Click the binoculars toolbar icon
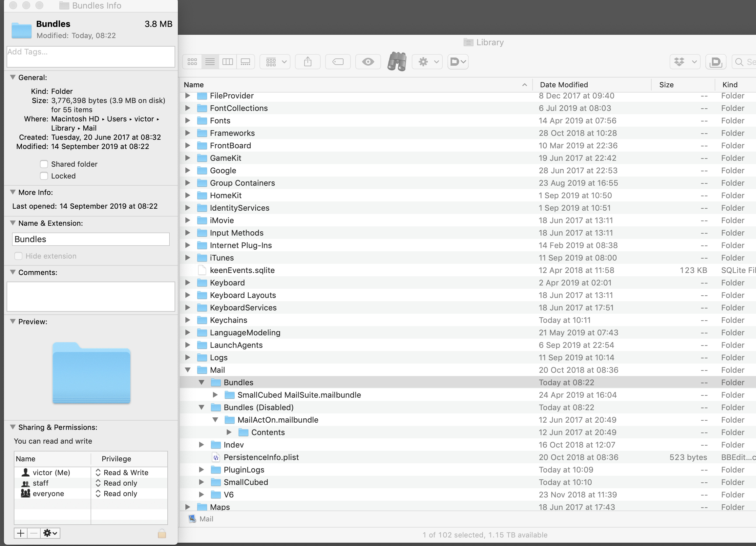The width and height of the screenshot is (756, 546). pyautogui.click(x=397, y=61)
